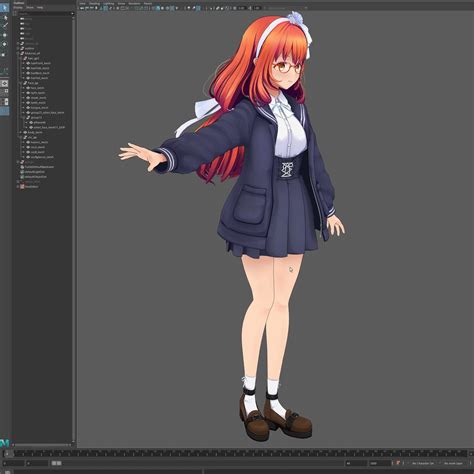Pick the Scale tool in toolbox
The height and width of the screenshot is (474, 474).
tap(4, 54)
